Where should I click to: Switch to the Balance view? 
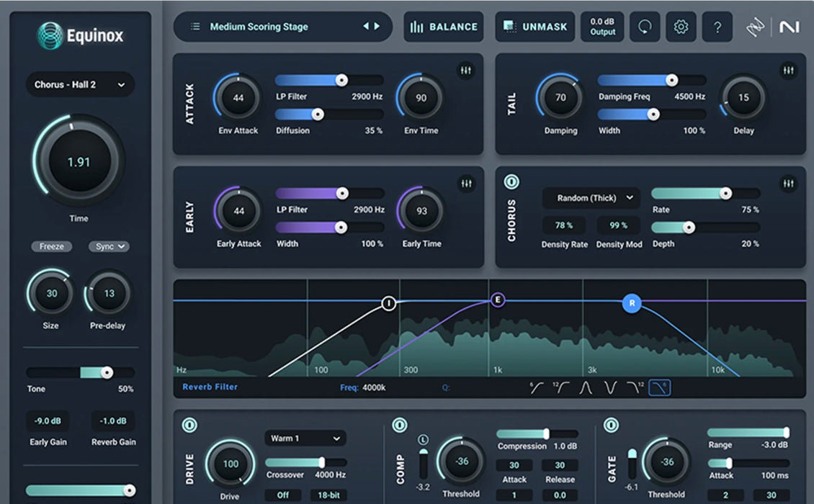click(x=443, y=27)
